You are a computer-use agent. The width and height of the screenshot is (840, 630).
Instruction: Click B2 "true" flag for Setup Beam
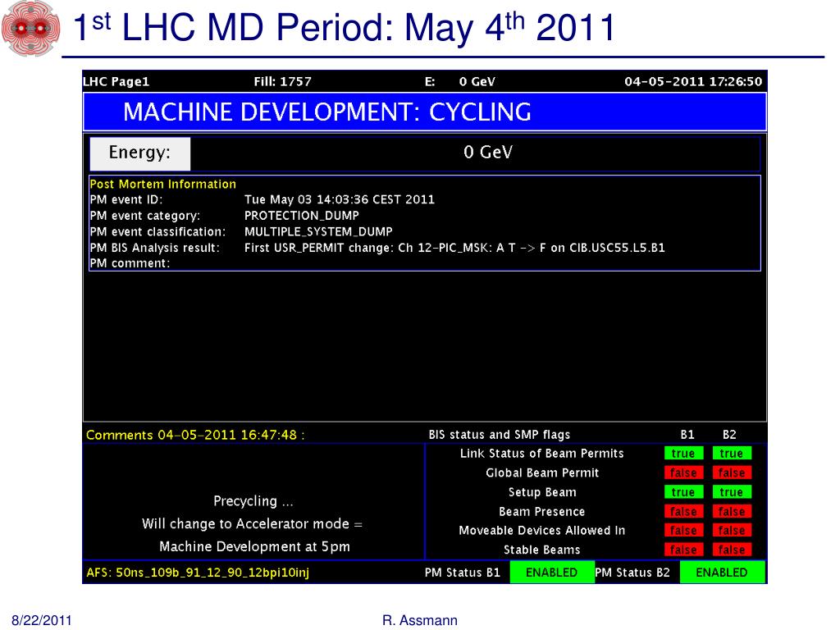(x=731, y=492)
